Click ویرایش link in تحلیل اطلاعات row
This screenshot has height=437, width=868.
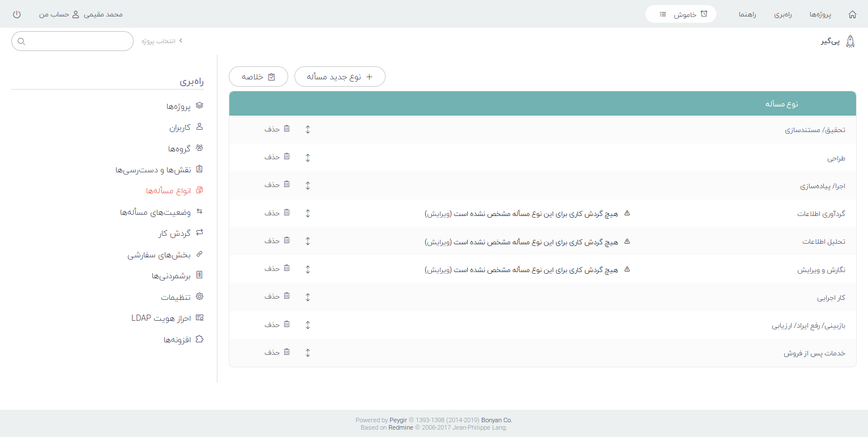437,242
